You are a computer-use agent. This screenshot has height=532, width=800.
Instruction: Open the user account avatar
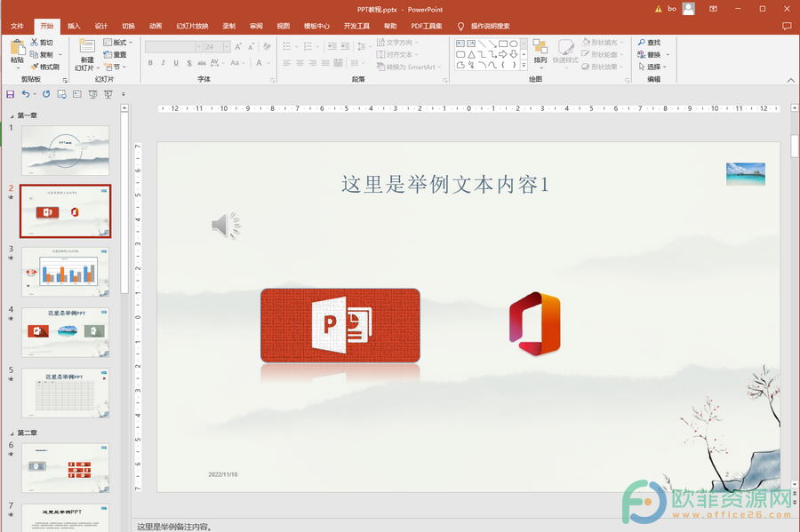pyautogui.click(x=689, y=9)
